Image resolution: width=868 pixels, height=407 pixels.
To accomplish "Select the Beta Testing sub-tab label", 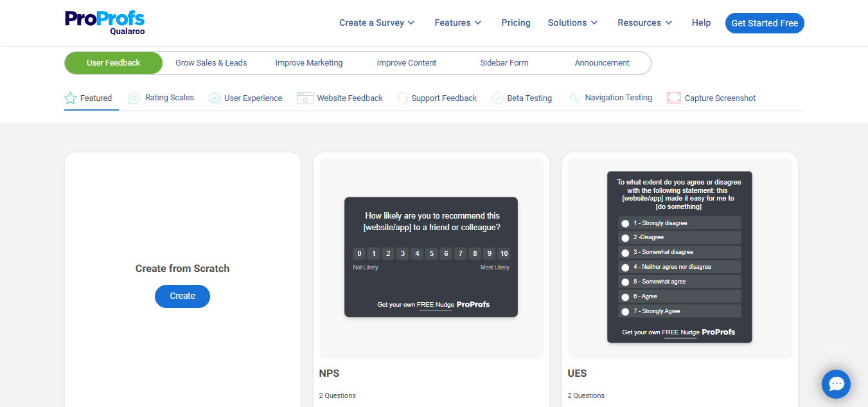I will (529, 98).
